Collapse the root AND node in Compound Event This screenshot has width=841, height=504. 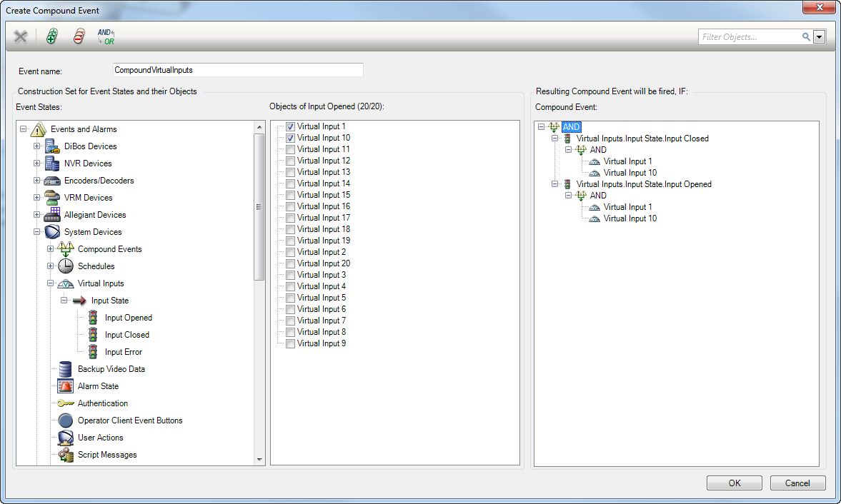click(x=541, y=127)
